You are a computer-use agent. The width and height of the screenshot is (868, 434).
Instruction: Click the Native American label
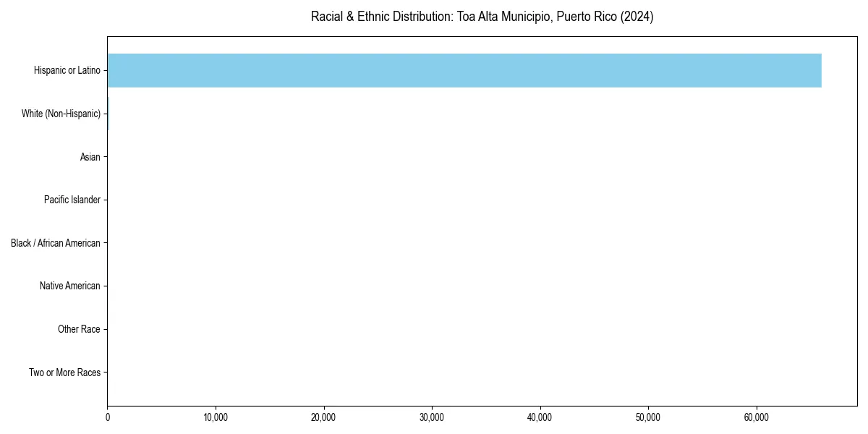pyautogui.click(x=70, y=286)
